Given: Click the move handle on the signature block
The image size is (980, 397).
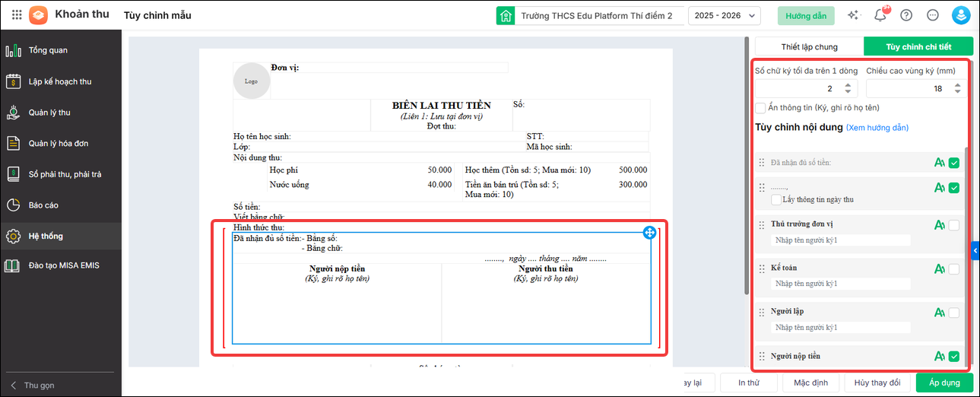Looking at the screenshot, I should (x=649, y=233).
